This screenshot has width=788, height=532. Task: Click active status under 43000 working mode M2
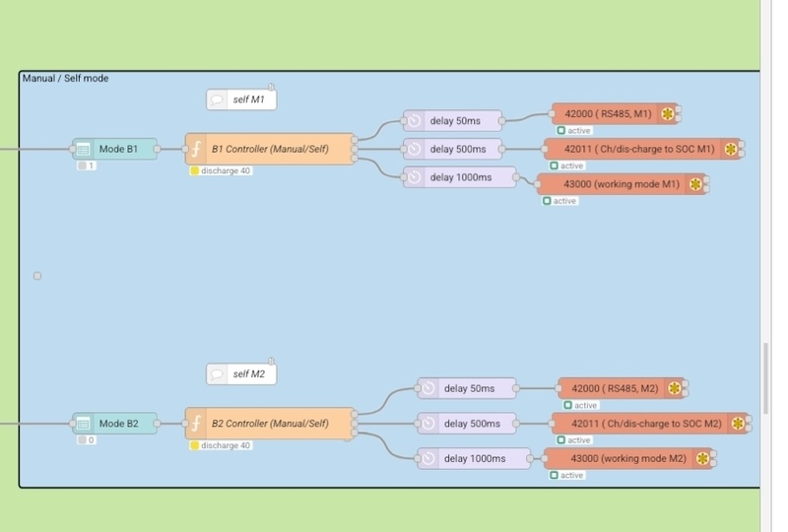(x=567, y=476)
